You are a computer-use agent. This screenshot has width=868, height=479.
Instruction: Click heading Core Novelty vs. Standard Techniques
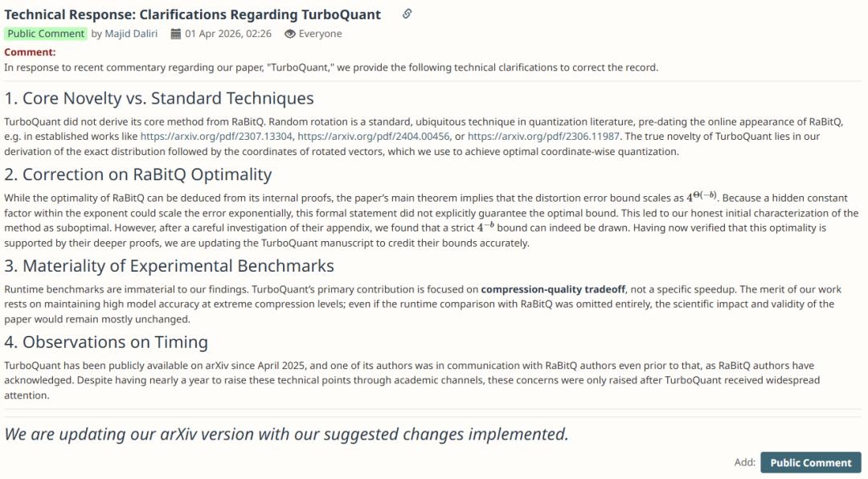[159, 99]
